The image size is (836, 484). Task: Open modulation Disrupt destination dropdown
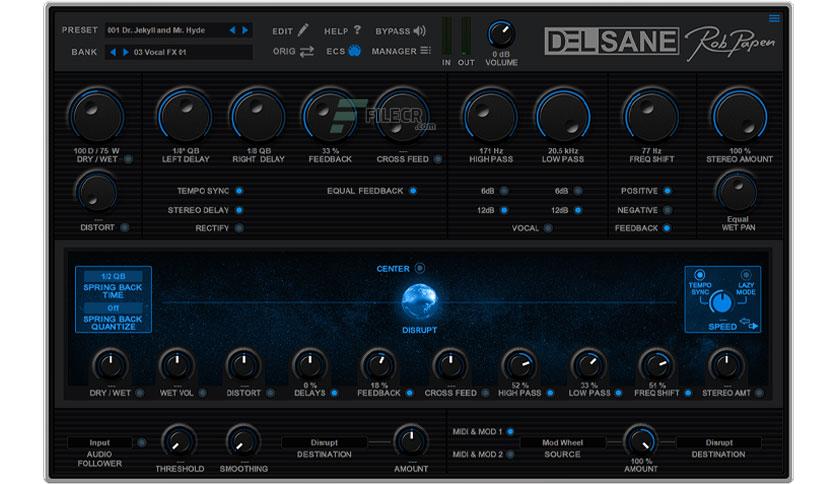click(719, 442)
